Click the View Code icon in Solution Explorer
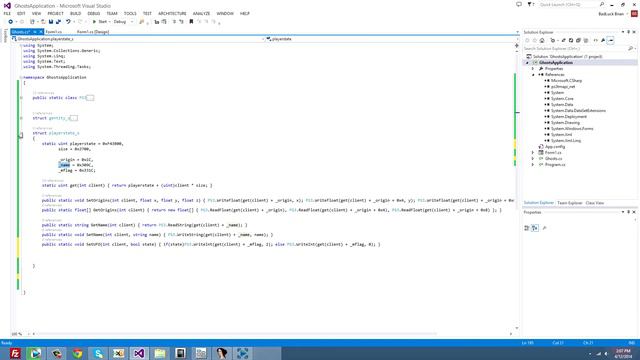640x360 pixels. click(596, 40)
